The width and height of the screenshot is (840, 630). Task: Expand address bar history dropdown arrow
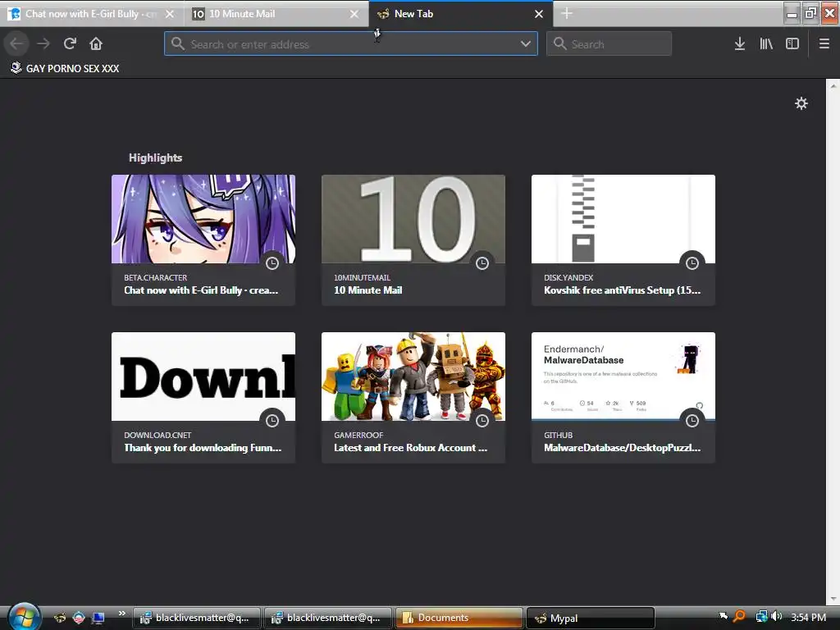tap(526, 44)
